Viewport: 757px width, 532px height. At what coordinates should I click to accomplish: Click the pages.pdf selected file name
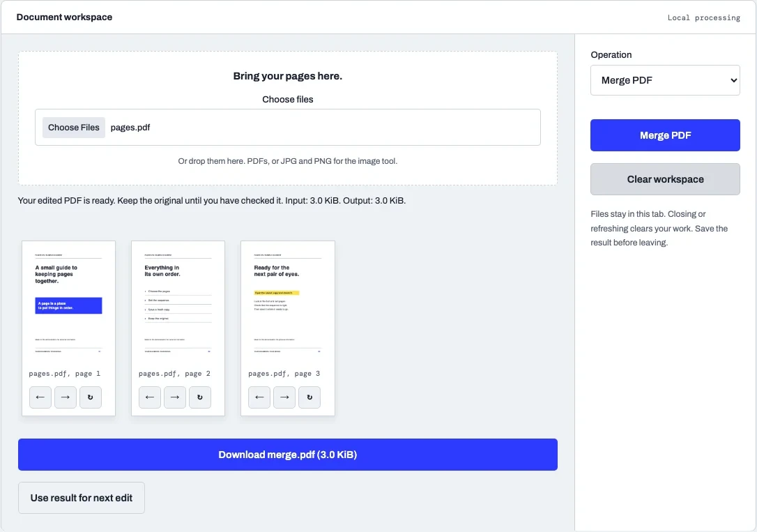130,128
